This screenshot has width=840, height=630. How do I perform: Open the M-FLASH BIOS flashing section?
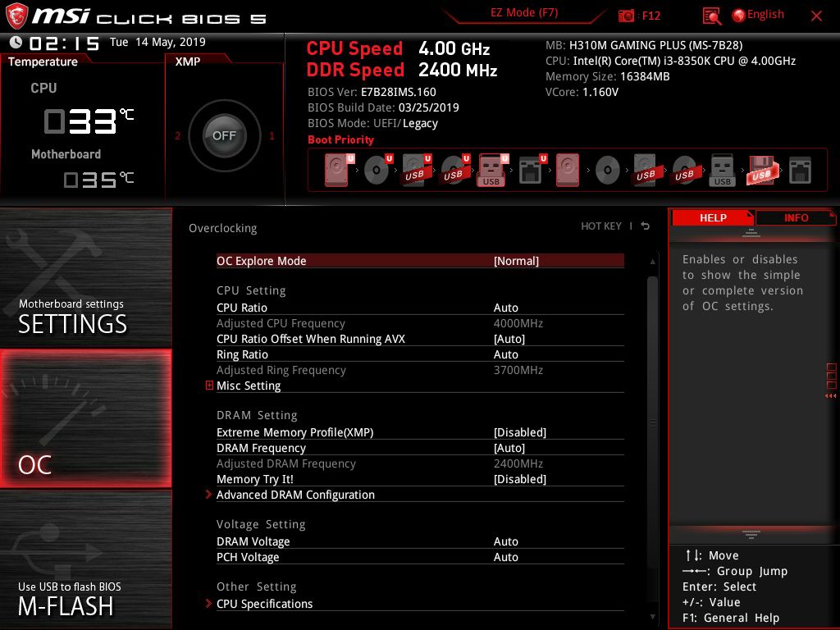[x=85, y=559]
